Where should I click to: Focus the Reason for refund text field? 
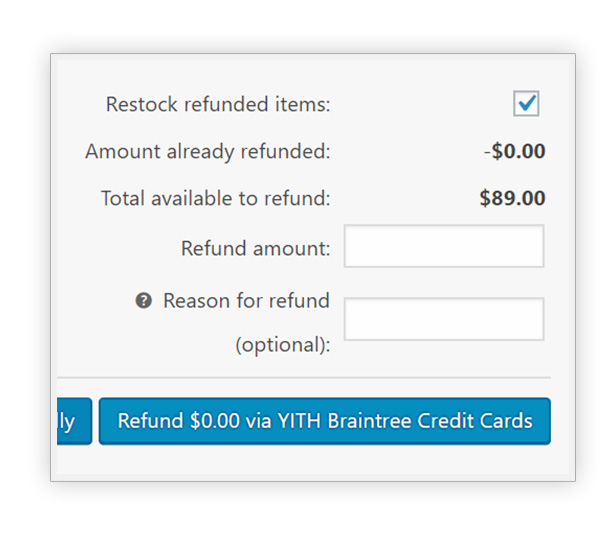click(444, 319)
